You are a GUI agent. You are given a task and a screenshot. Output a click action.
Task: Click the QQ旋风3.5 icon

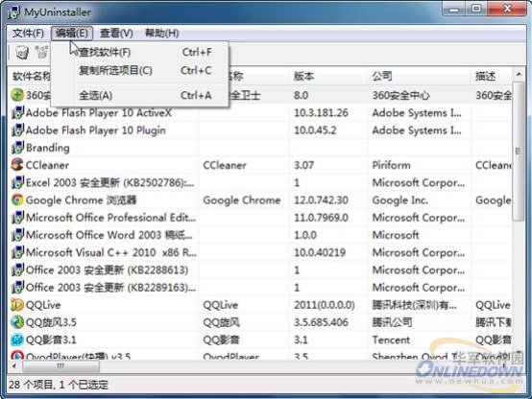17,322
